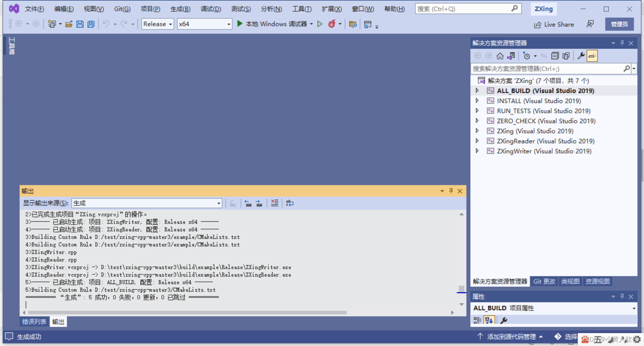644x346 pixels.
Task: Click the Output horizontal scrollbar
Action: tap(188, 312)
